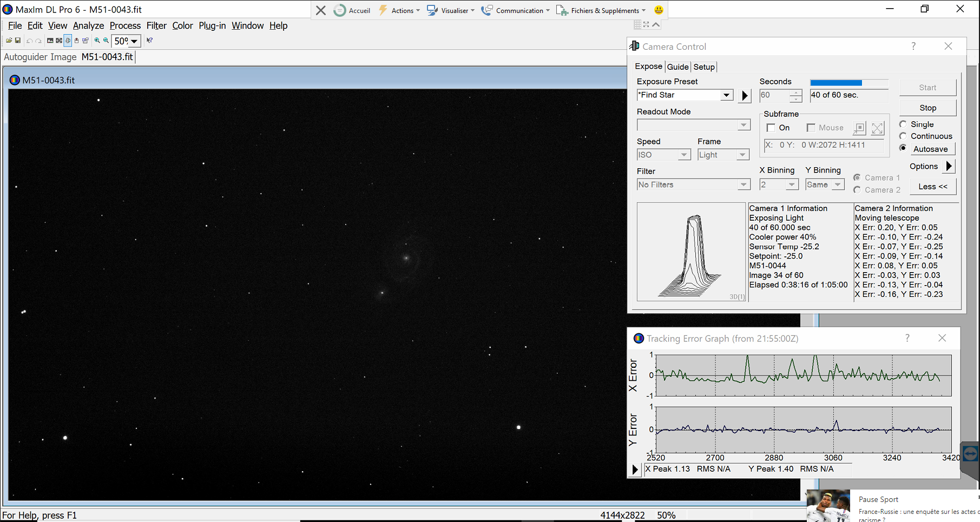Enable the Subframe On checkbox
The height and width of the screenshot is (522, 980).
[771, 128]
